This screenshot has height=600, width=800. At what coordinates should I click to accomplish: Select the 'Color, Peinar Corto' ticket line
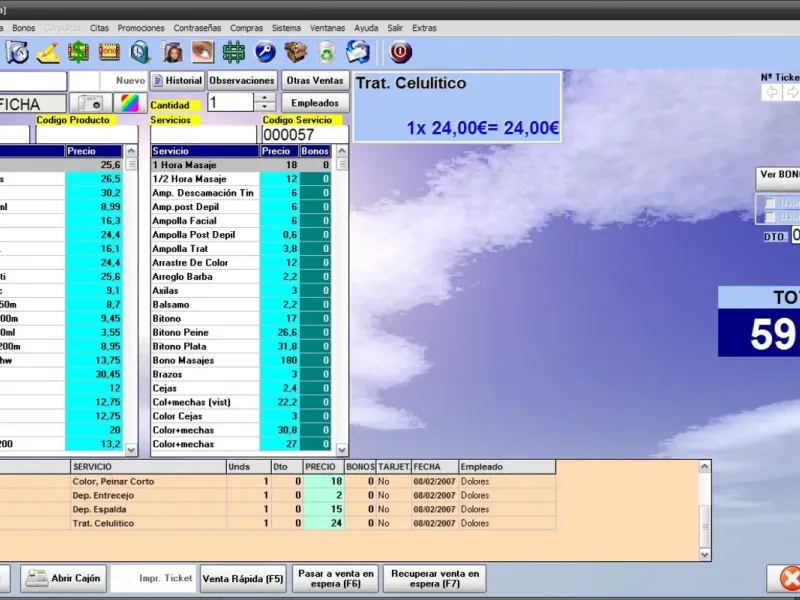click(x=278, y=481)
